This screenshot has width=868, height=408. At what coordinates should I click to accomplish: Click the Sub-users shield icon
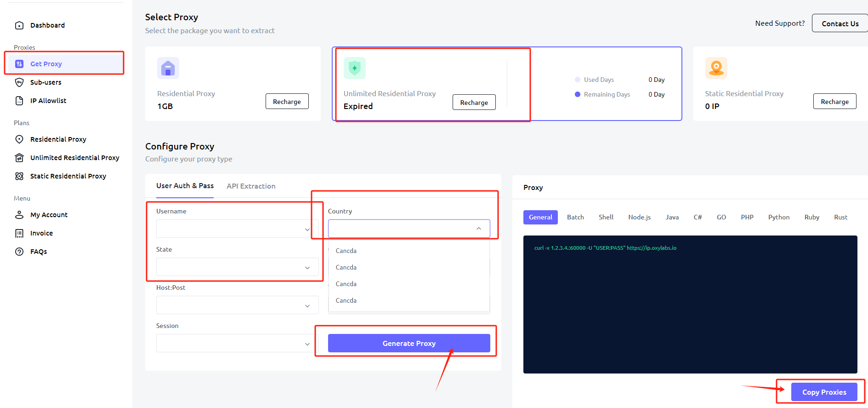(x=19, y=82)
